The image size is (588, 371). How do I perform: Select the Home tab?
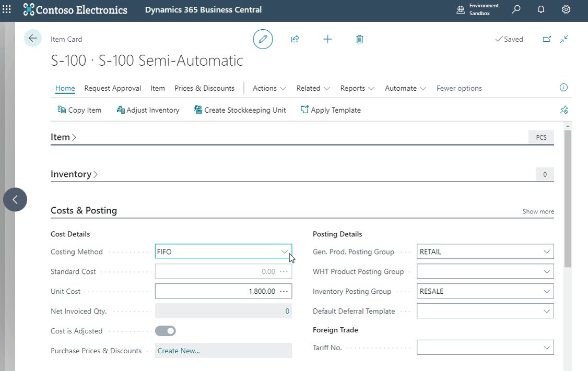click(65, 88)
